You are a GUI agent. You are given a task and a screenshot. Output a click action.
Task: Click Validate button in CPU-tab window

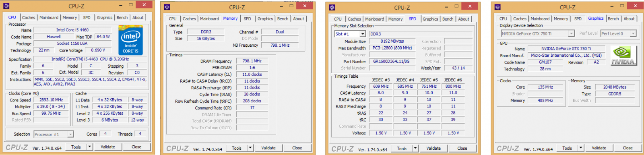pyautogui.click(x=108, y=147)
